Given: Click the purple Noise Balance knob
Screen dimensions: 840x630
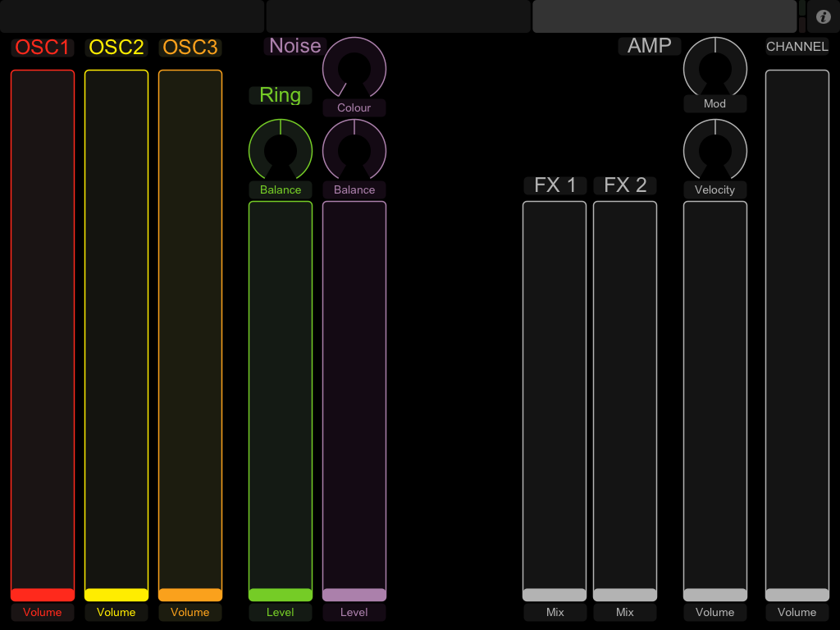Looking at the screenshot, I should (x=354, y=150).
